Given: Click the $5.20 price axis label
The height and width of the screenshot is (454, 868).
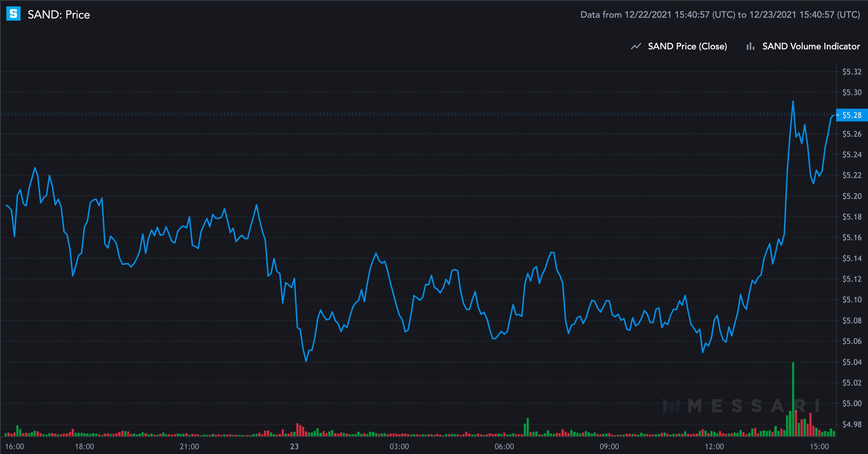Looking at the screenshot, I should tap(852, 196).
